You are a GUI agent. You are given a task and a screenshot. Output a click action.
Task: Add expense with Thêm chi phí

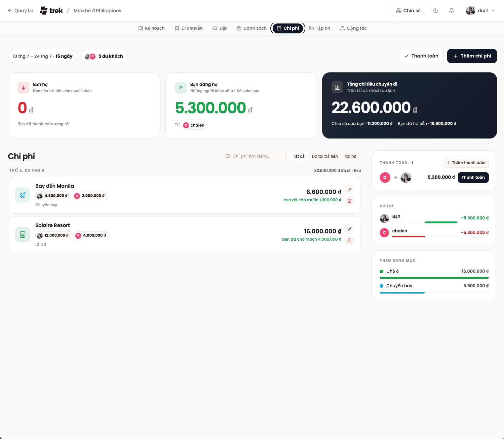click(472, 56)
